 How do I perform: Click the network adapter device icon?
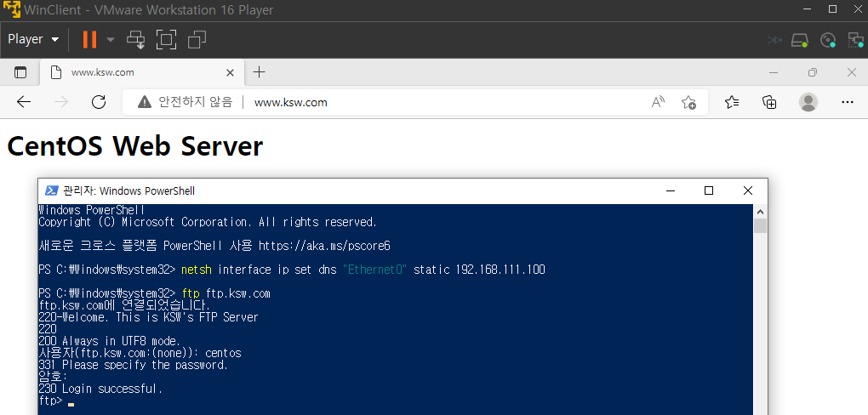pyautogui.click(x=856, y=40)
